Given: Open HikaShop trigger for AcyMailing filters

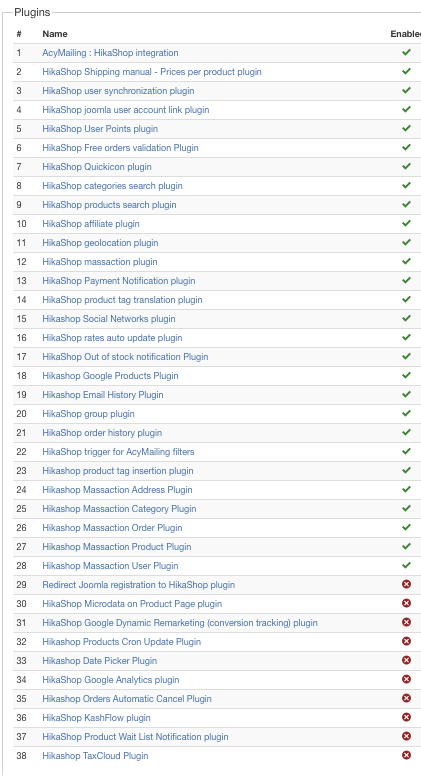Looking at the screenshot, I should 118,451.
